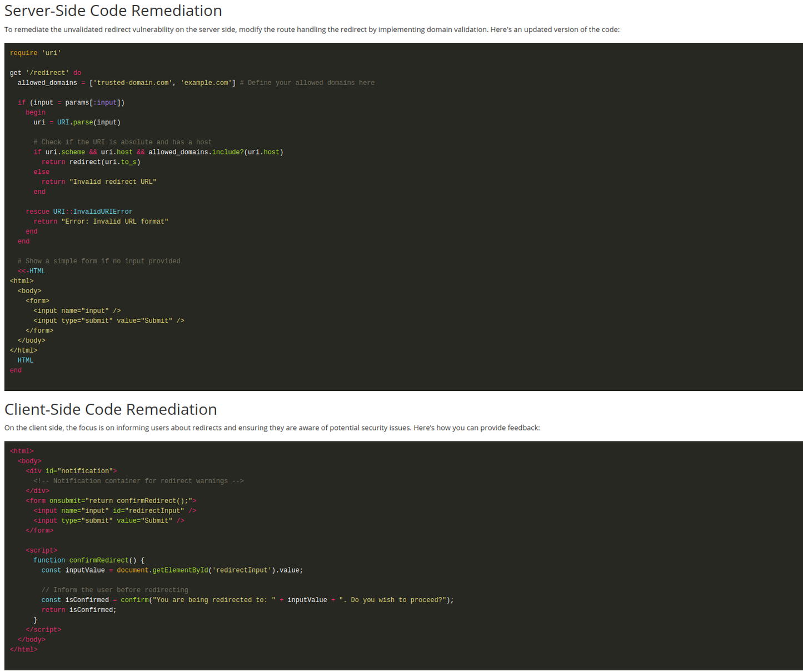Click the opening <script> tag line
The image size is (803, 672).
pos(42,551)
